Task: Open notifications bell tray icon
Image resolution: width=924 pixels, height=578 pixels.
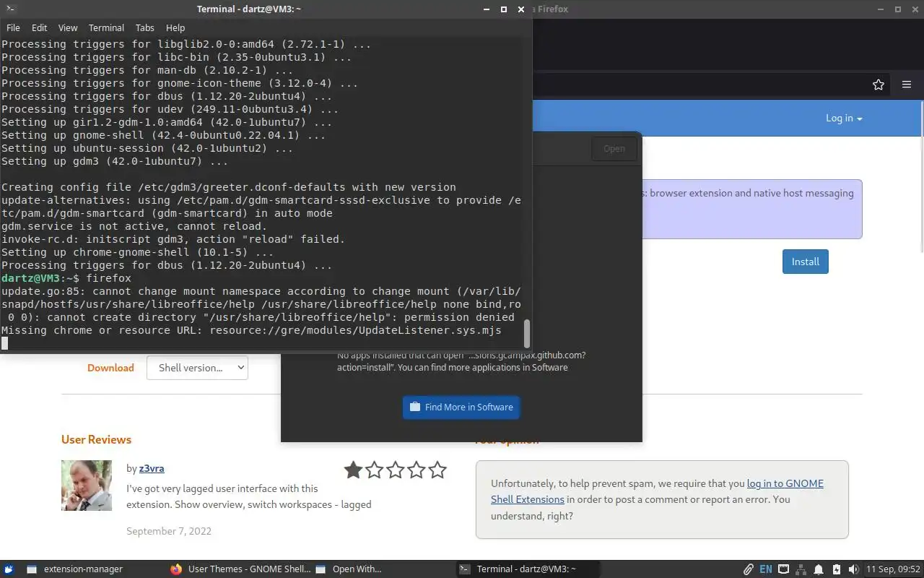Action: click(819, 569)
